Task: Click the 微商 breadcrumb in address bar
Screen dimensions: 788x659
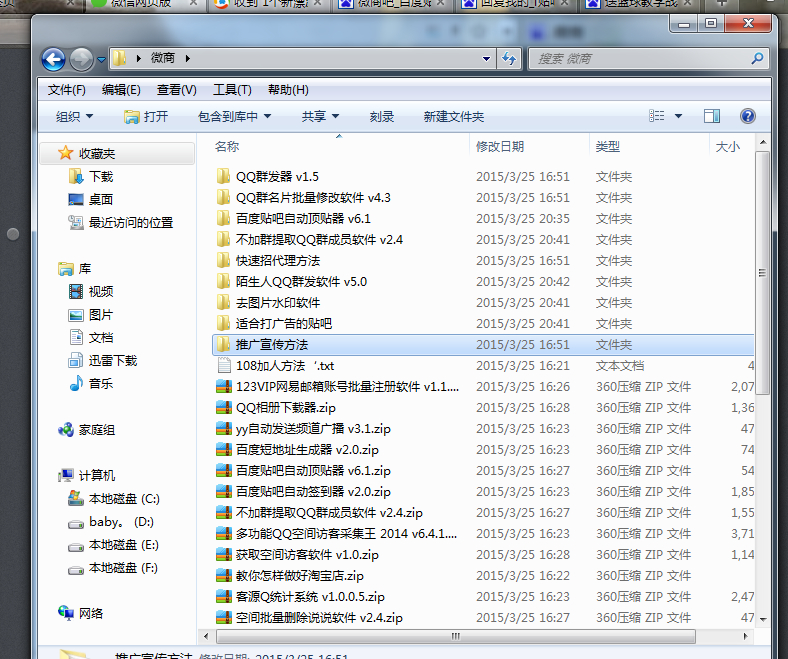Action: (163, 58)
